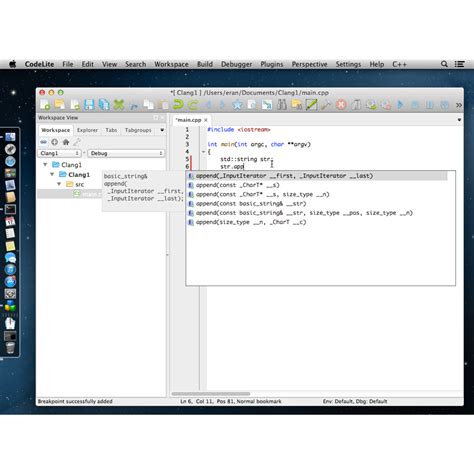Open the Edit menu
This screenshot has height=474, width=474.
[88, 64]
